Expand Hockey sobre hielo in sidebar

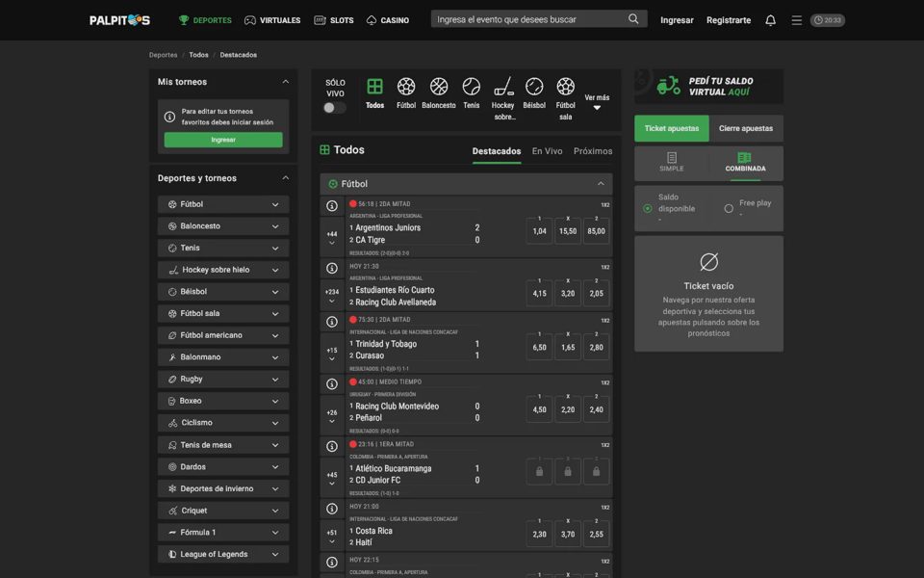pyautogui.click(x=223, y=270)
